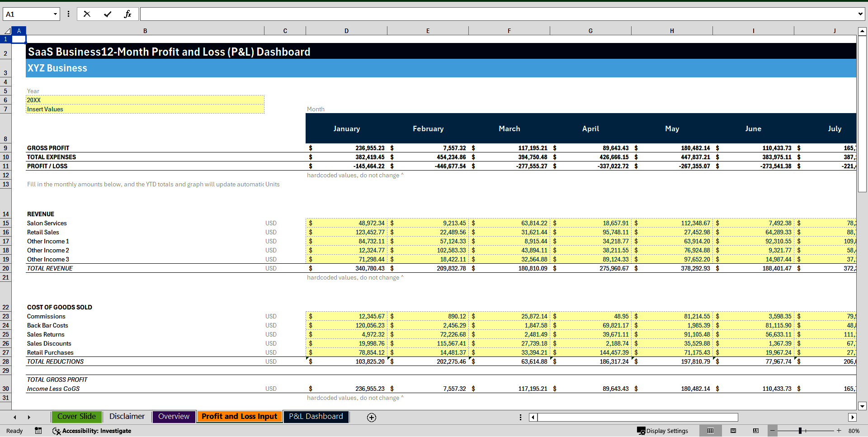Add a new worksheet with the plus icon
Image resolution: width=868 pixels, height=437 pixels.
[x=371, y=417]
